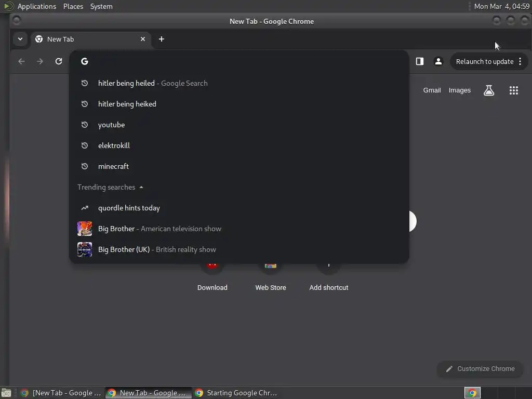Click the history icon beside youtube
Screen dimensions: 532x399
[x=85, y=125]
